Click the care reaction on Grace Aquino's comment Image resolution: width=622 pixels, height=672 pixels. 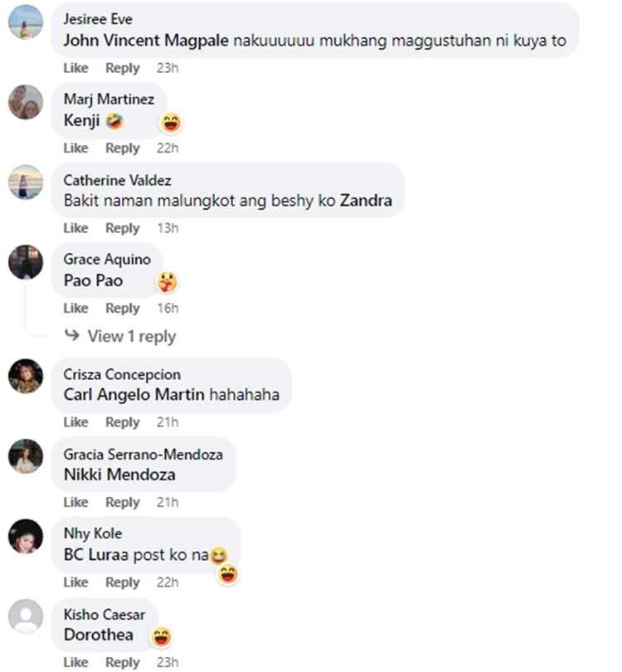coord(167,282)
